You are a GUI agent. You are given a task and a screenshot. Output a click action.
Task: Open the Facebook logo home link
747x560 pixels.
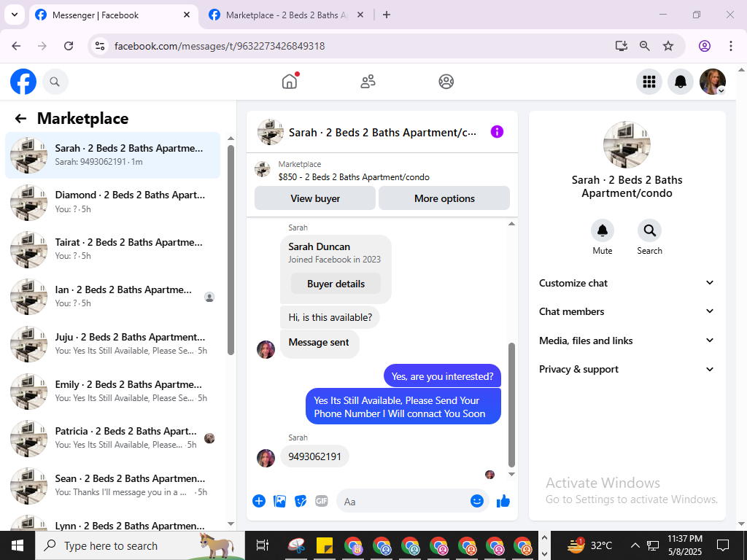23,82
